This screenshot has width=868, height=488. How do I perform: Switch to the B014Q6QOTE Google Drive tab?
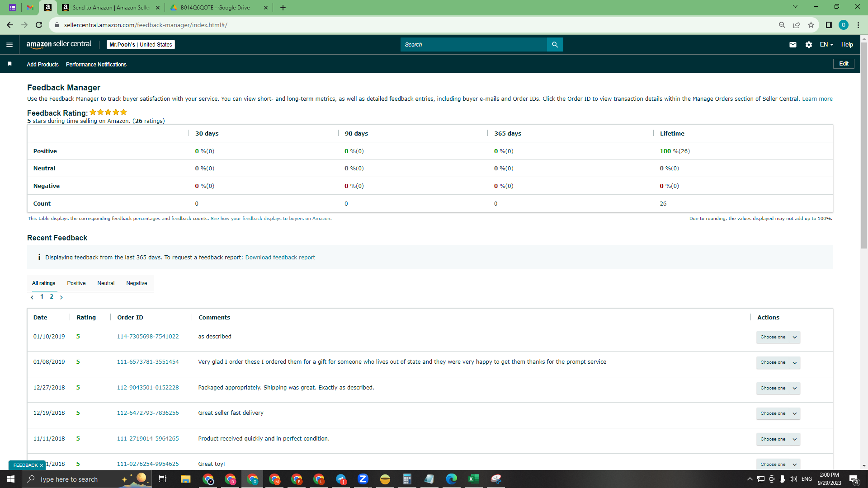tap(219, 8)
